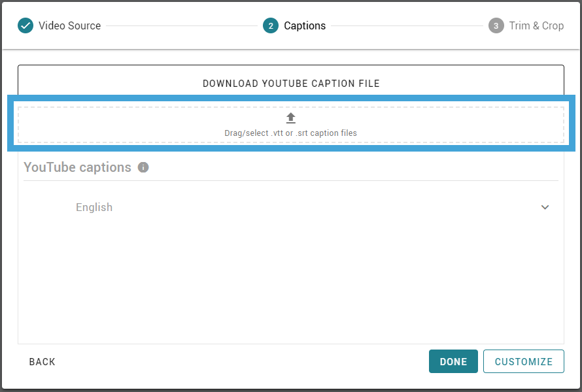Click the YouTube captions heading

pyautogui.click(x=77, y=167)
